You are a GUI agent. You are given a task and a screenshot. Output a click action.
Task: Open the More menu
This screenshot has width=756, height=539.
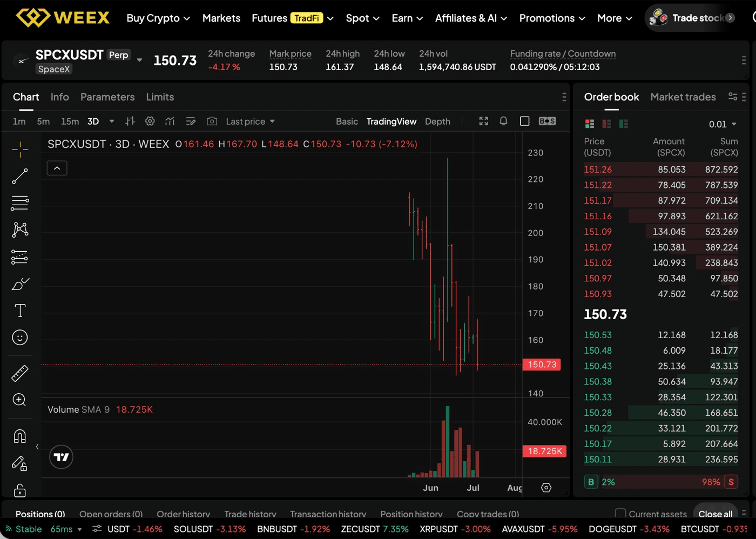click(615, 18)
